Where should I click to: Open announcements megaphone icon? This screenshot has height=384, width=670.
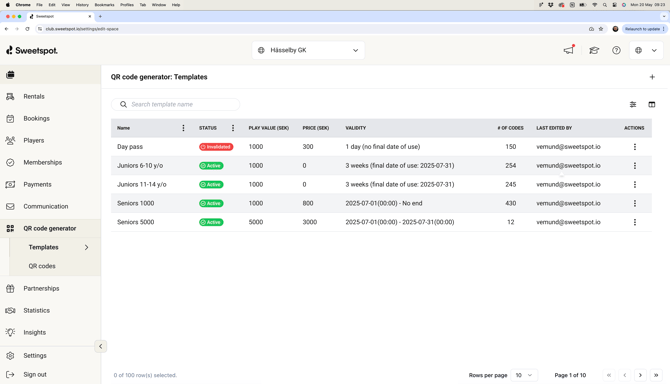tap(569, 50)
